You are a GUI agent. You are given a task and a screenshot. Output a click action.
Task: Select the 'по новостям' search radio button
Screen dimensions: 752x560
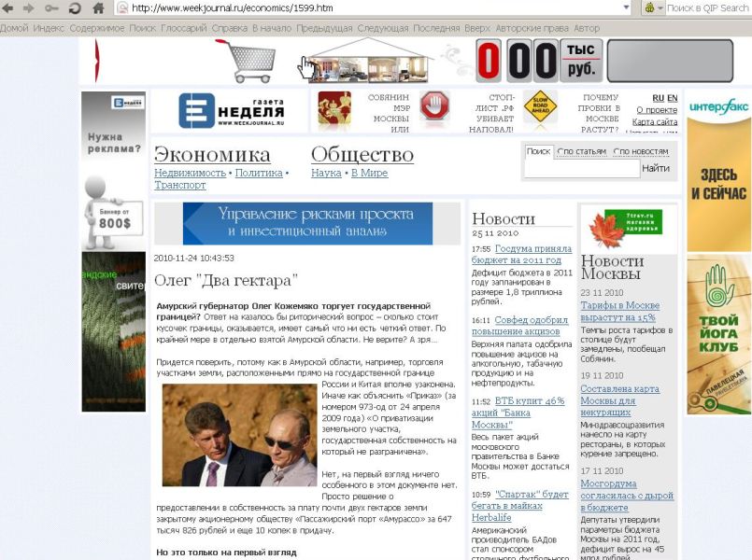coord(617,151)
